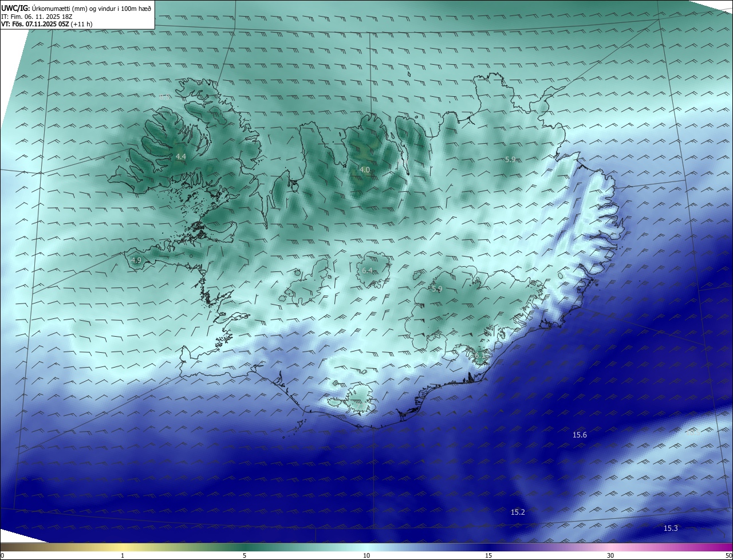Image resolution: width=733 pixels, height=560 pixels.
Task: Click the 4.4 value over the Westfjords
Action: point(181,156)
